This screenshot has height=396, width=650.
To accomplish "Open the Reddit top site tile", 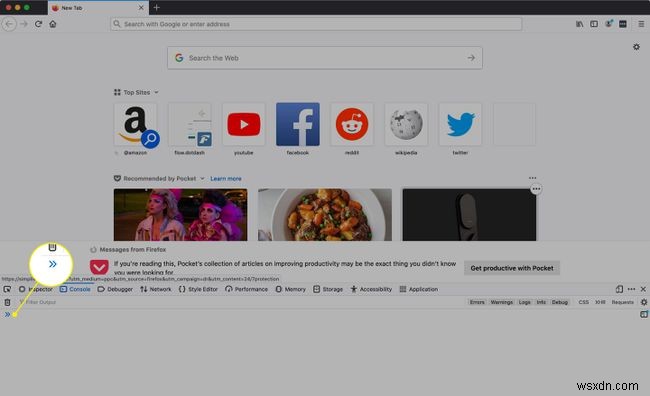I will pos(352,124).
